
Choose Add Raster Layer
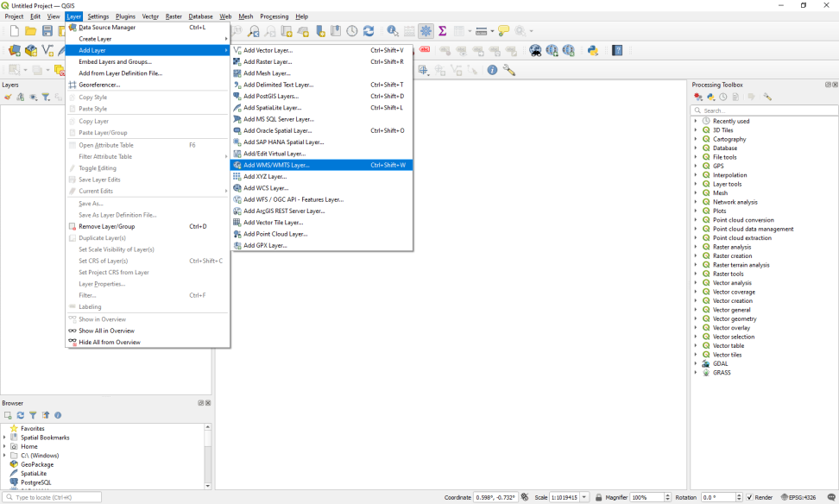[x=322, y=62]
